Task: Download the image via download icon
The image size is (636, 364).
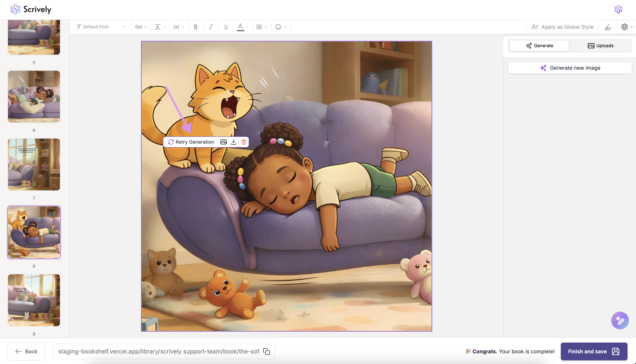Action: (x=234, y=142)
